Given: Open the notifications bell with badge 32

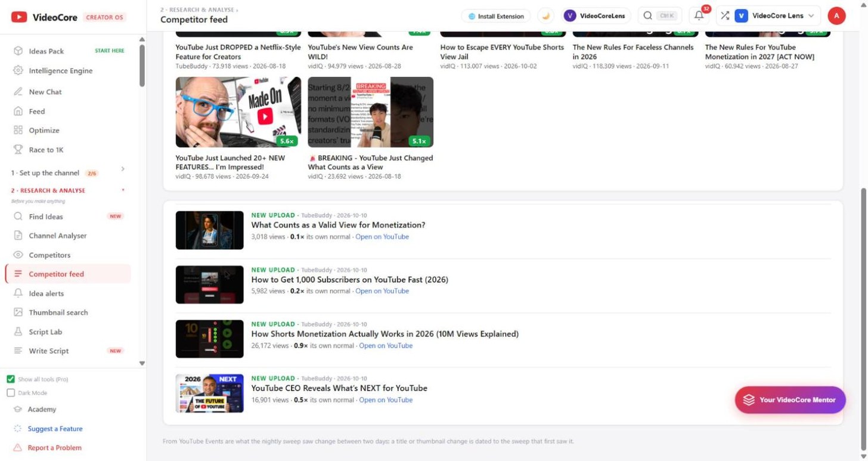Looking at the screenshot, I should pyautogui.click(x=699, y=16).
